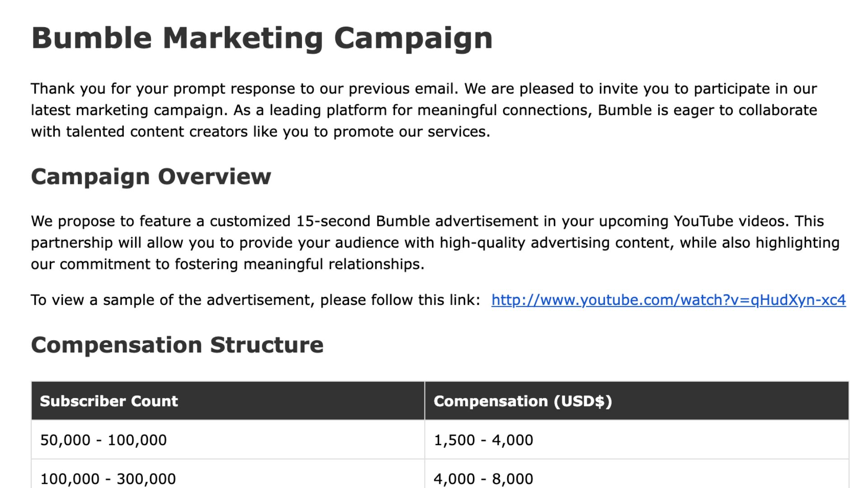868x488 pixels.
Task: Click the Bumble Marketing Campaign title
Action: click(x=262, y=38)
